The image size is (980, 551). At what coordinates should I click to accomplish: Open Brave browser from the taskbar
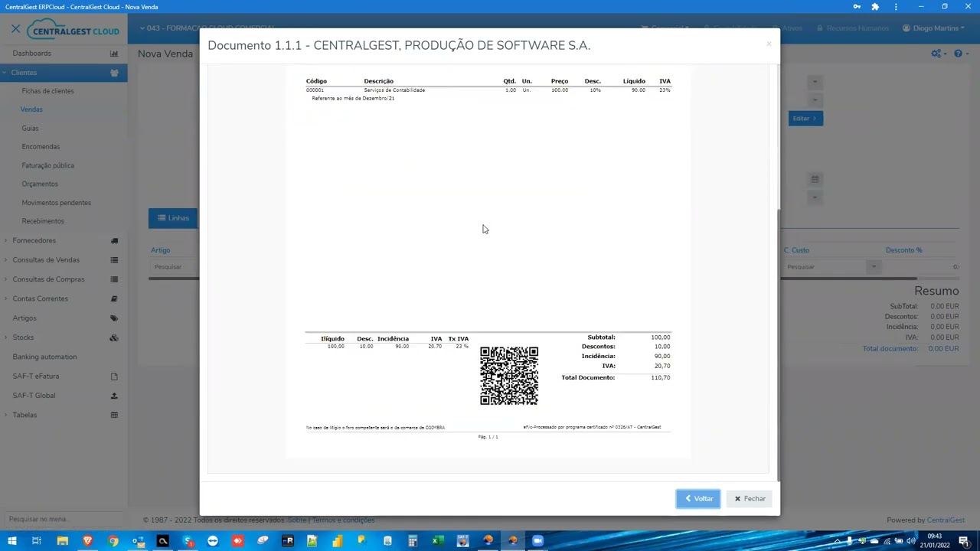[x=87, y=541]
